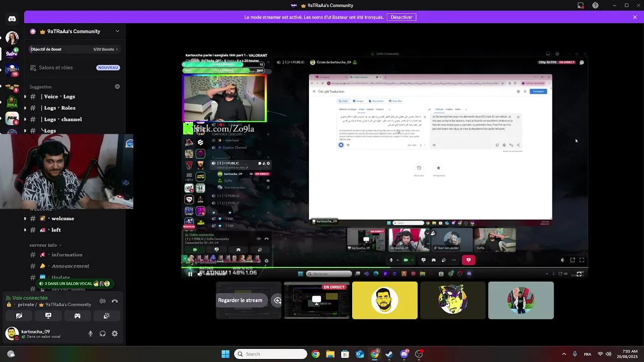Image resolution: width=644 pixels, height=362 pixels.
Task: Open File Explorer from the taskbar
Action: pyautogui.click(x=330, y=354)
